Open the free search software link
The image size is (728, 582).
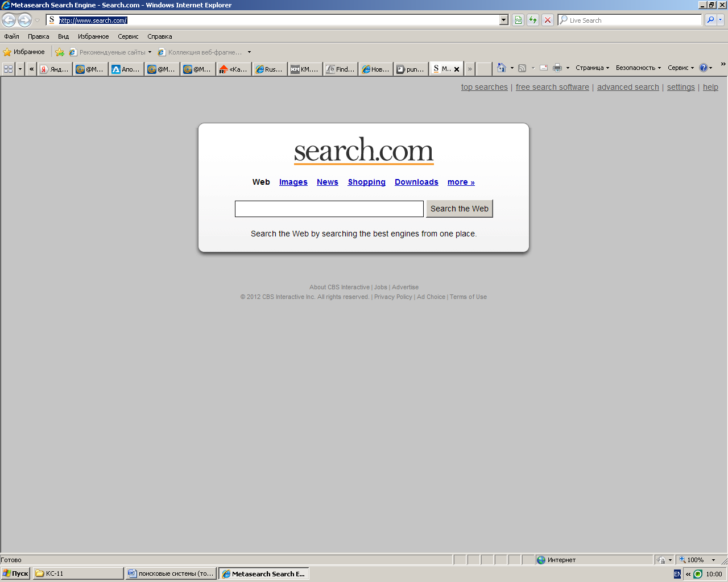coord(552,87)
